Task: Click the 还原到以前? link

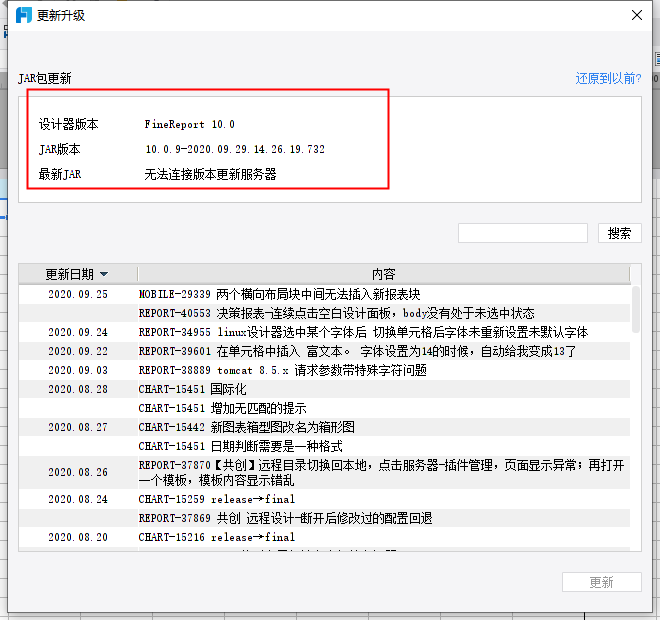Action: (x=608, y=78)
